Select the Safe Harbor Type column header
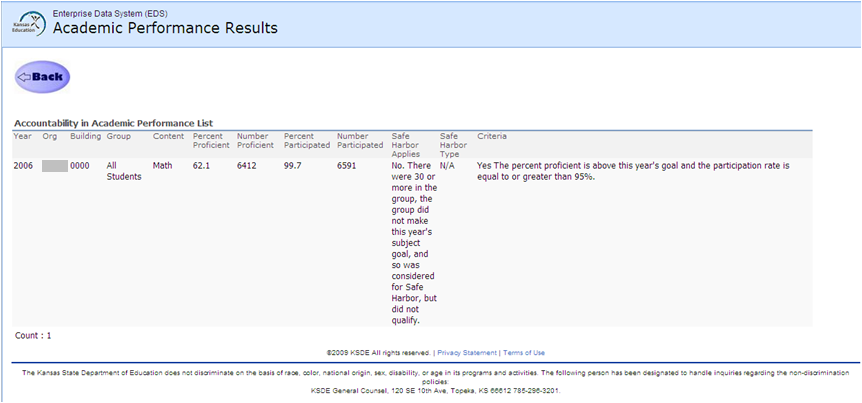This screenshot has height=403, width=862. [x=454, y=146]
